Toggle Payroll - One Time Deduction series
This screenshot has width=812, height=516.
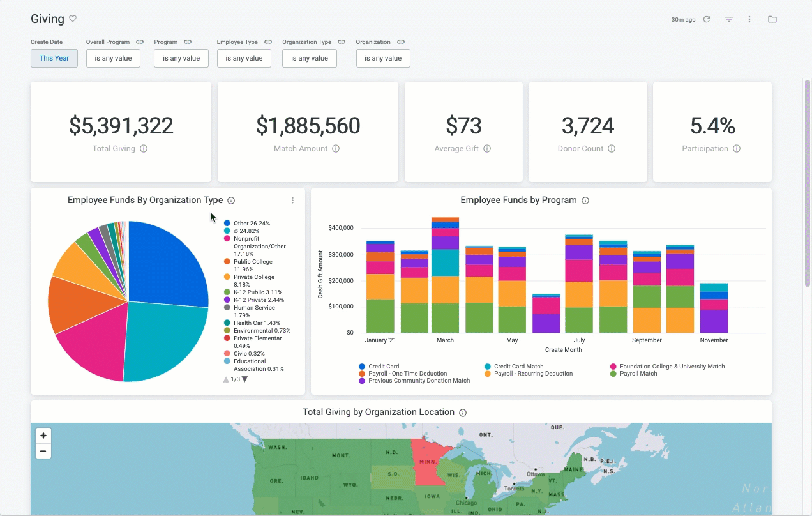pos(403,374)
